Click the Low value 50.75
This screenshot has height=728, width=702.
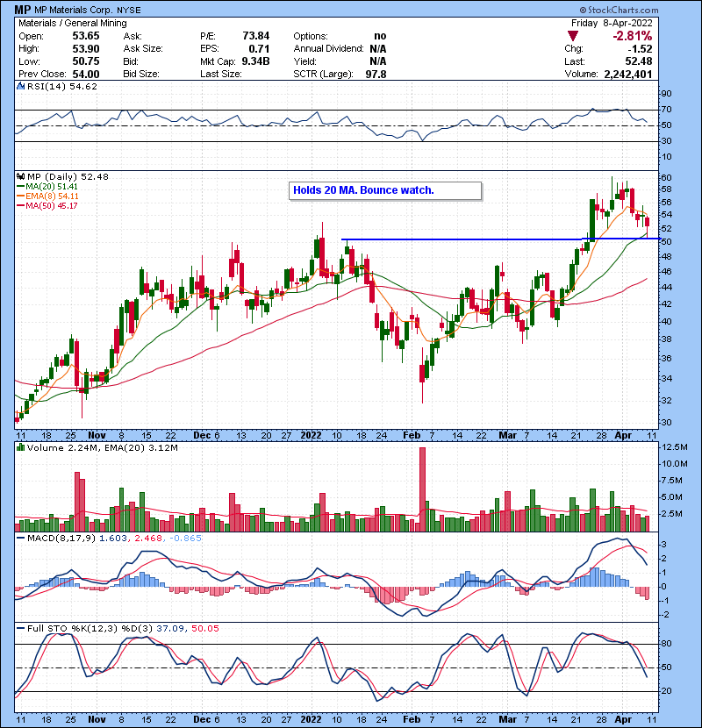point(86,61)
